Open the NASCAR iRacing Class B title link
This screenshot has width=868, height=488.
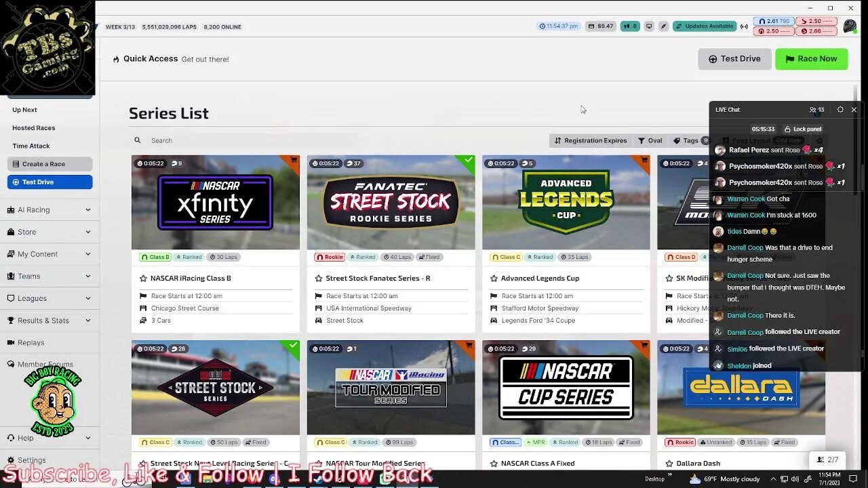tap(191, 279)
